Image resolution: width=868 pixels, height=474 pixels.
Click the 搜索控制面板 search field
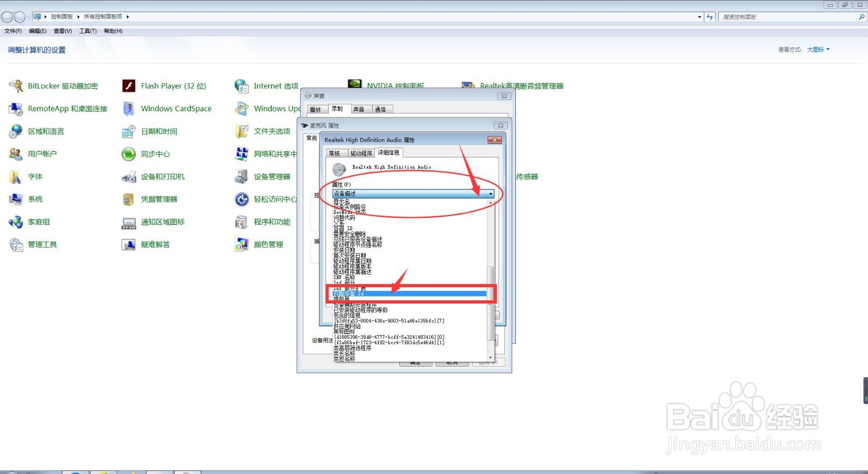[792, 17]
